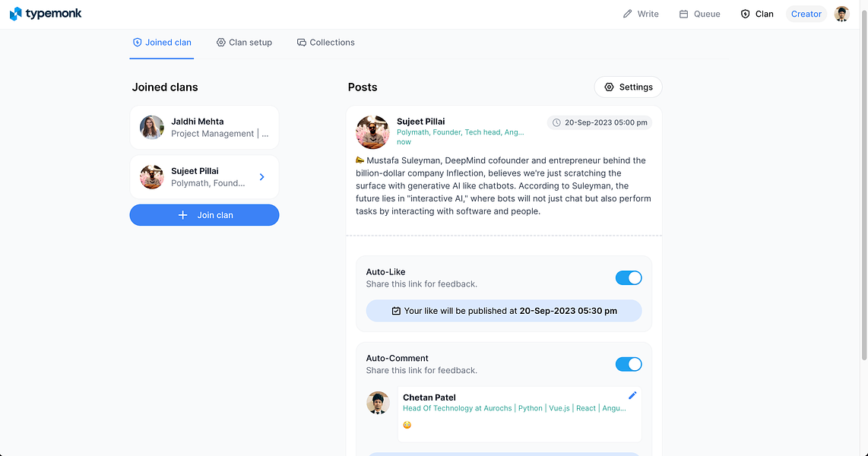Click the Settings gear icon
Viewport: 868px width, 456px height.
point(609,87)
